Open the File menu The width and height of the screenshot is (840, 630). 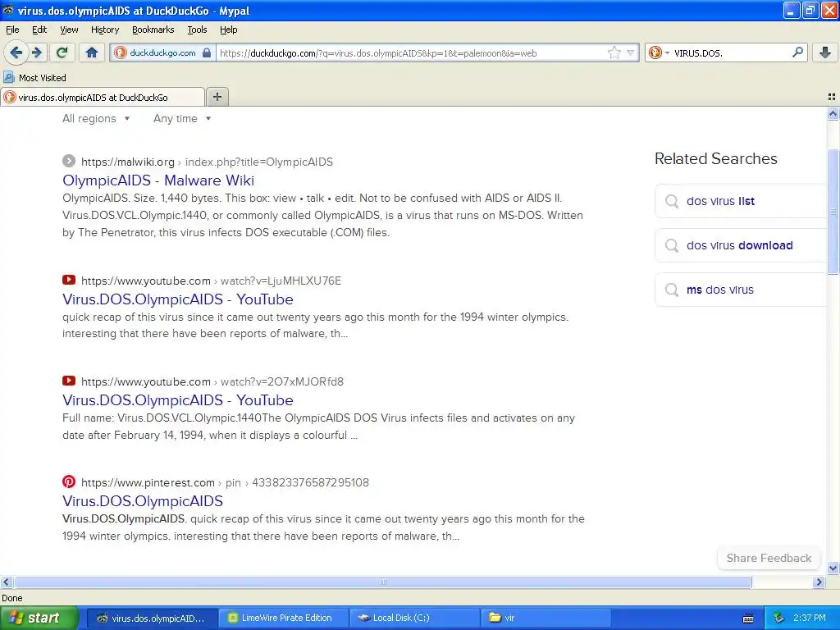[x=12, y=30]
